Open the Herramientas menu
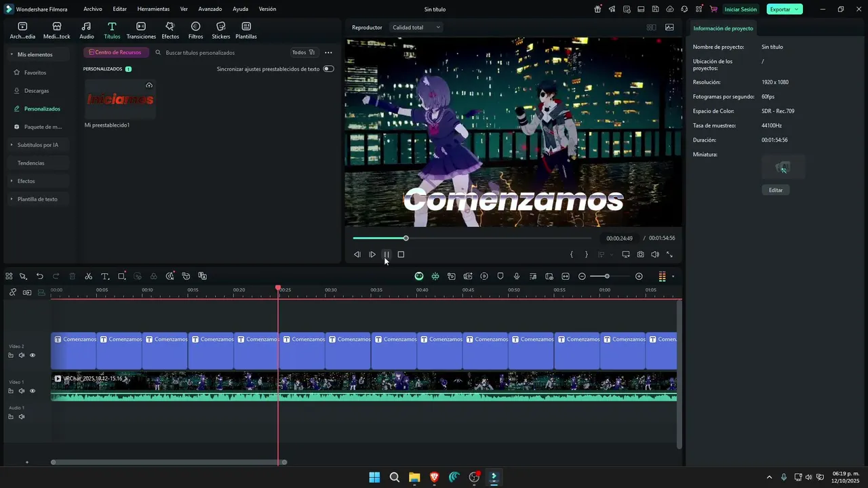Image resolution: width=868 pixels, height=488 pixels. (x=153, y=9)
